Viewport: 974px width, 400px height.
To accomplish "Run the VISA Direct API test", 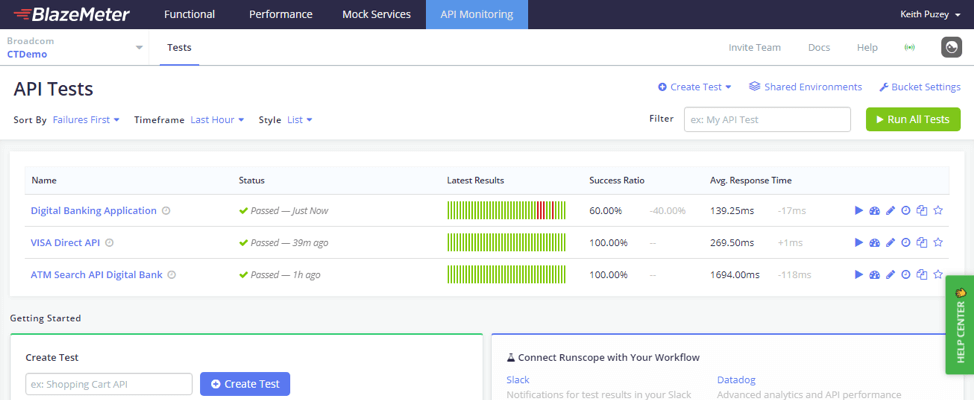I will coord(859,242).
